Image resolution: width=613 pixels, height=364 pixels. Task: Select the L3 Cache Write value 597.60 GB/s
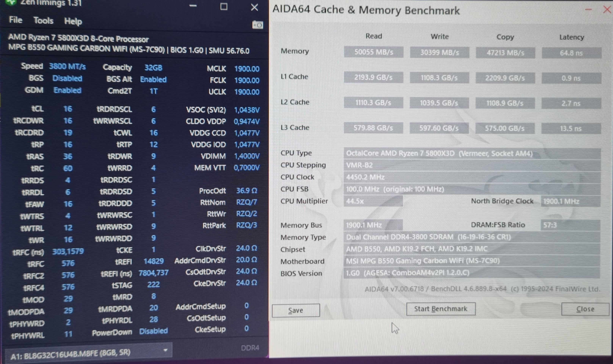coord(439,128)
